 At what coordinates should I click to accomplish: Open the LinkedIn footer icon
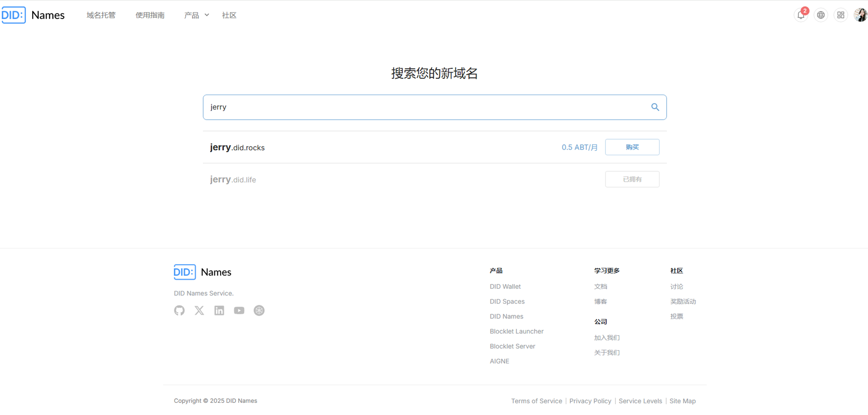click(x=219, y=310)
